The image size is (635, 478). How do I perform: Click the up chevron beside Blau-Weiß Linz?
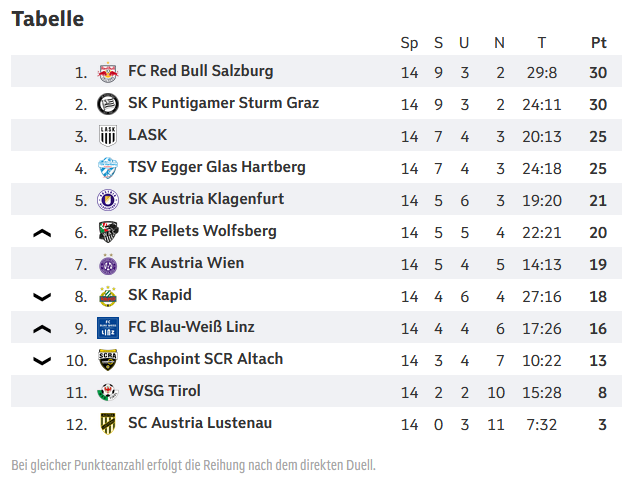pos(42,329)
